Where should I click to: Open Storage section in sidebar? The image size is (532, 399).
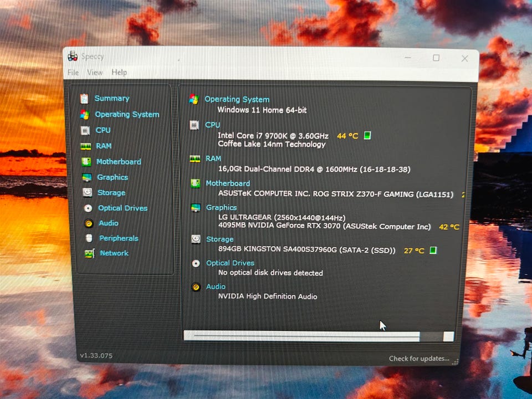pyautogui.click(x=111, y=193)
